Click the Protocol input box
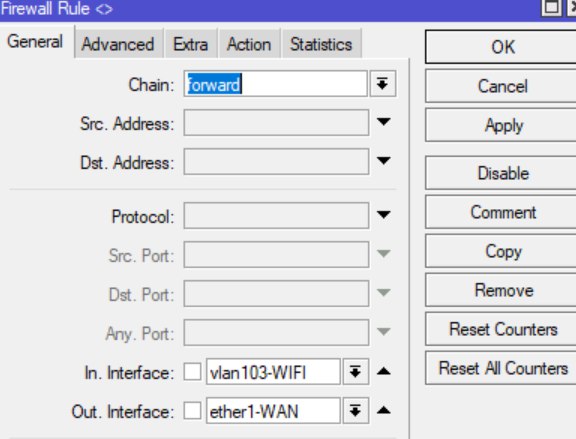The image size is (576, 439). click(276, 216)
